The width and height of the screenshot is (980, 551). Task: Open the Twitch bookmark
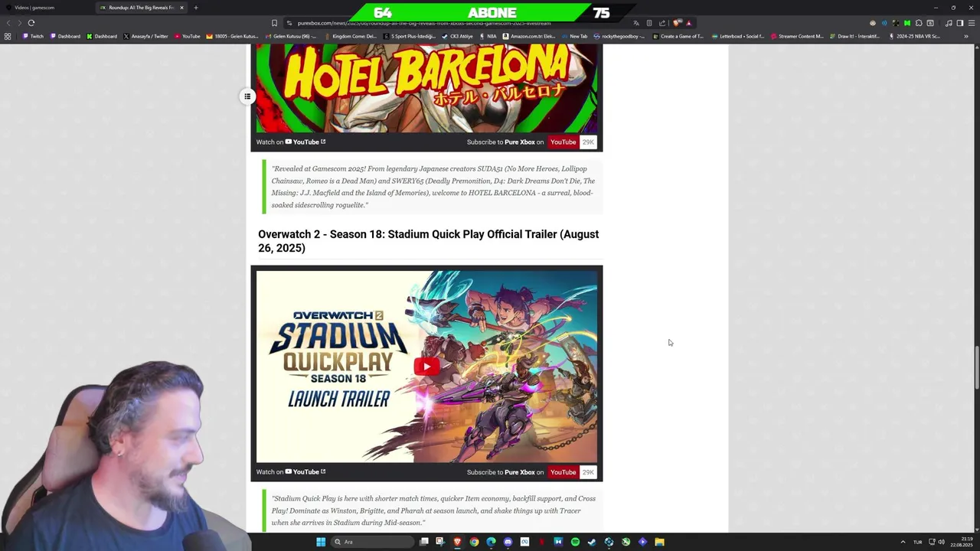pos(33,36)
